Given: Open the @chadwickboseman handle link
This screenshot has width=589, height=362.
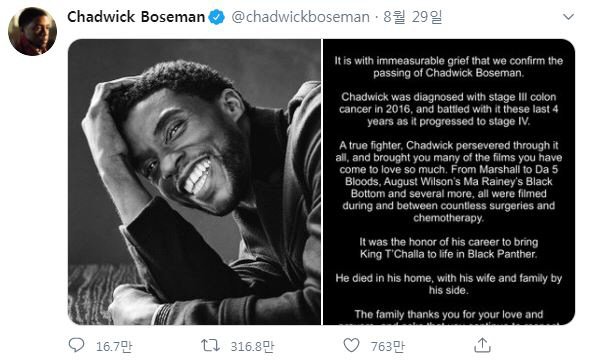Looking at the screenshot, I should click(301, 17).
